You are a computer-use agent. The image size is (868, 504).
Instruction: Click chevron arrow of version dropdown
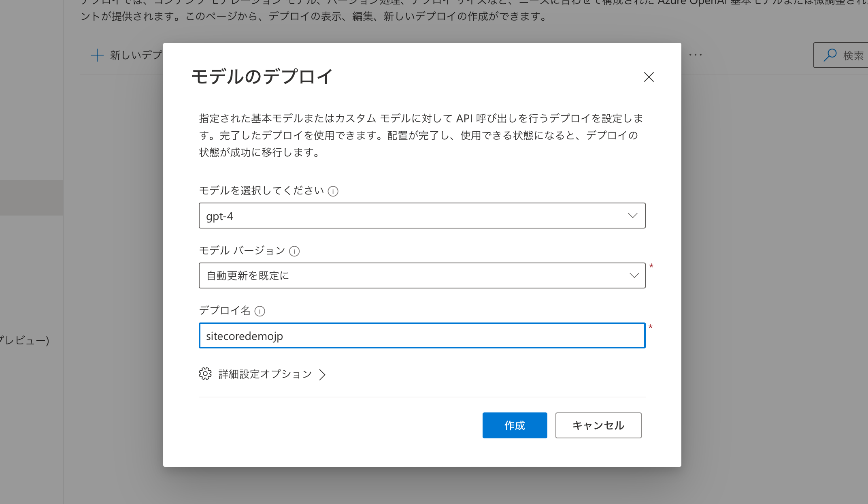[x=634, y=275]
